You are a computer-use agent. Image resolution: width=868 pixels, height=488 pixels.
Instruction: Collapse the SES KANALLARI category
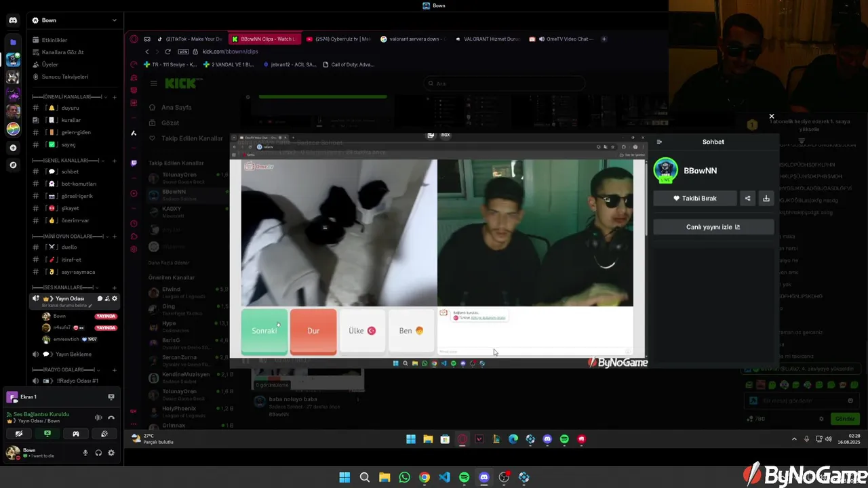click(x=65, y=287)
